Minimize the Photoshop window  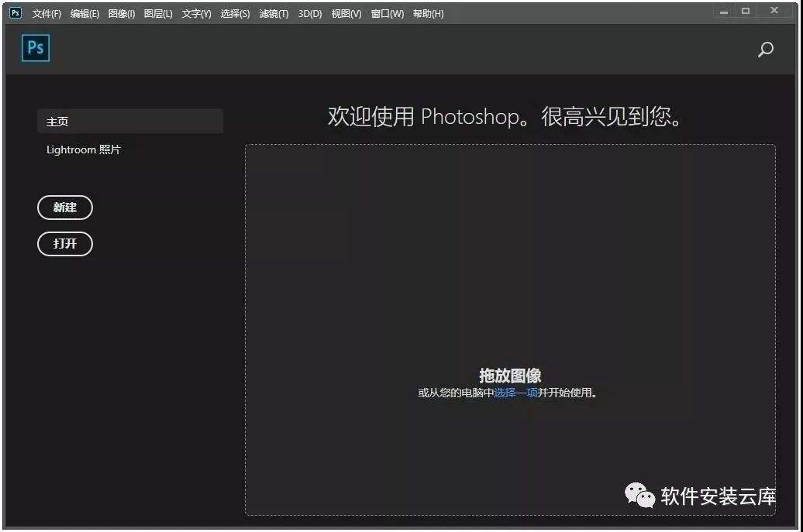[724, 12]
